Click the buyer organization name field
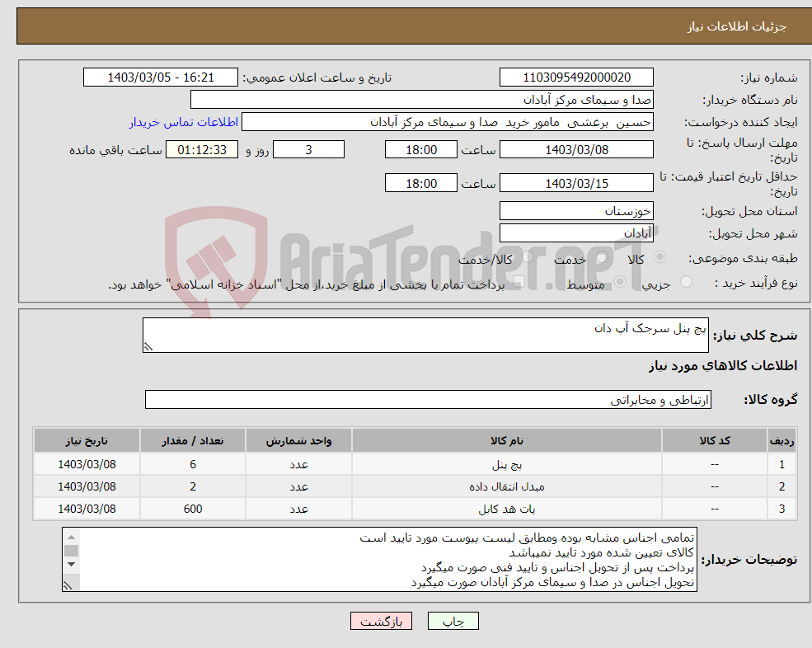 [x=422, y=100]
